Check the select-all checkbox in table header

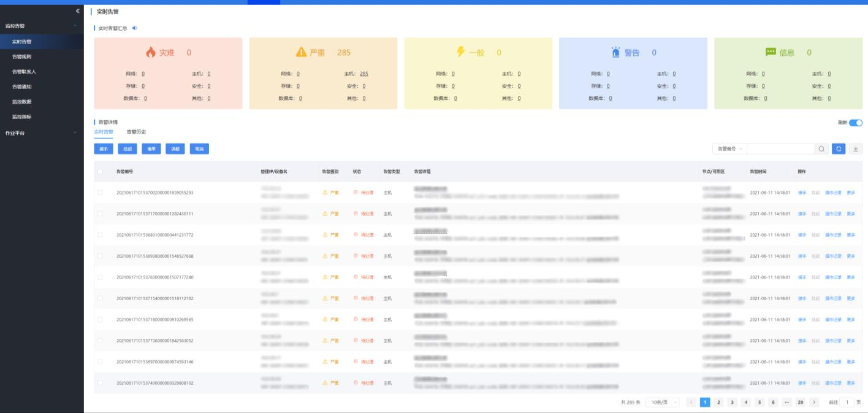click(101, 172)
